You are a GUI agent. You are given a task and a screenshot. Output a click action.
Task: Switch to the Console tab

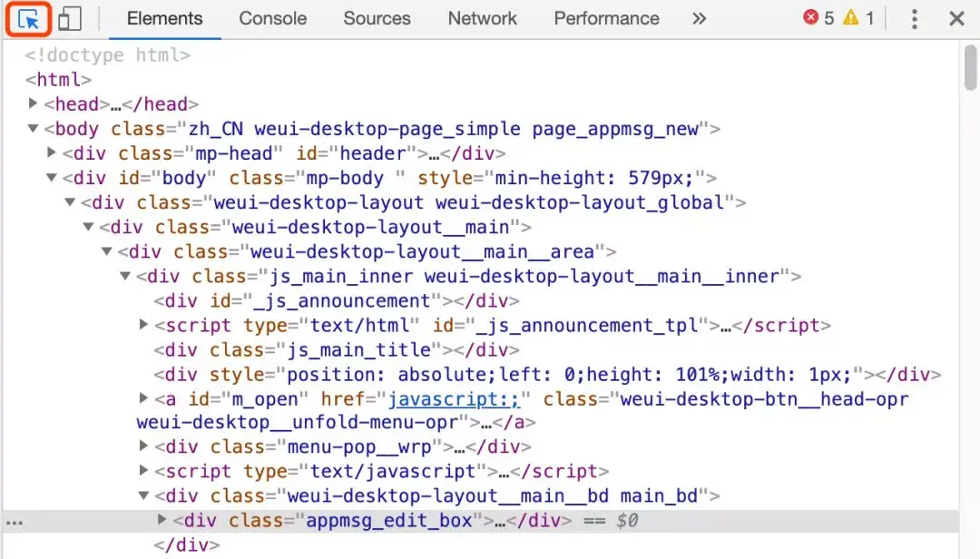tap(272, 19)
